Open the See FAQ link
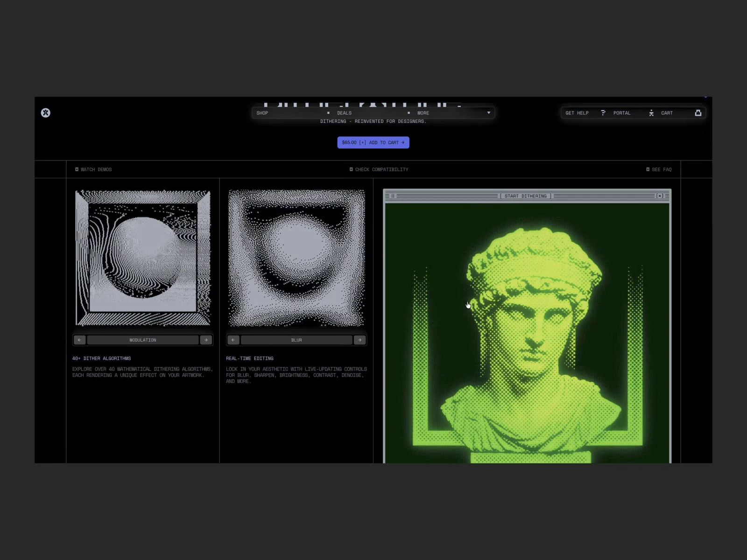 [659, 169]
